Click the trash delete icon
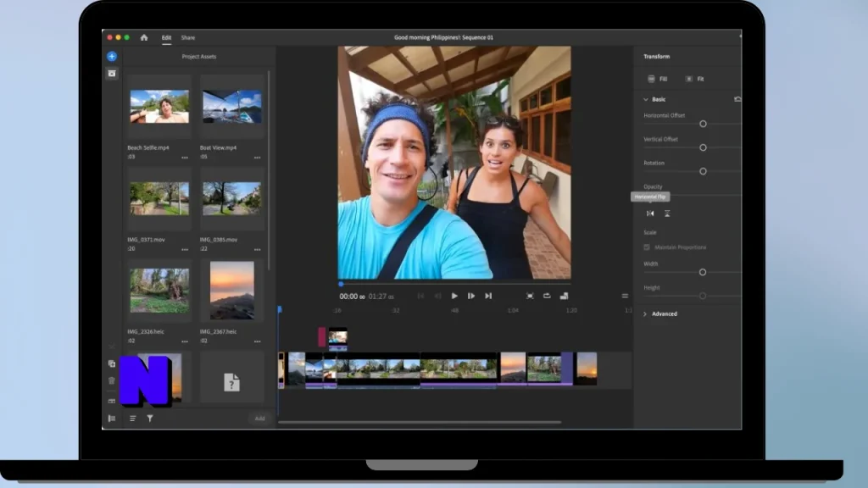Screen dimensions: 868x488 pos(112,380)
